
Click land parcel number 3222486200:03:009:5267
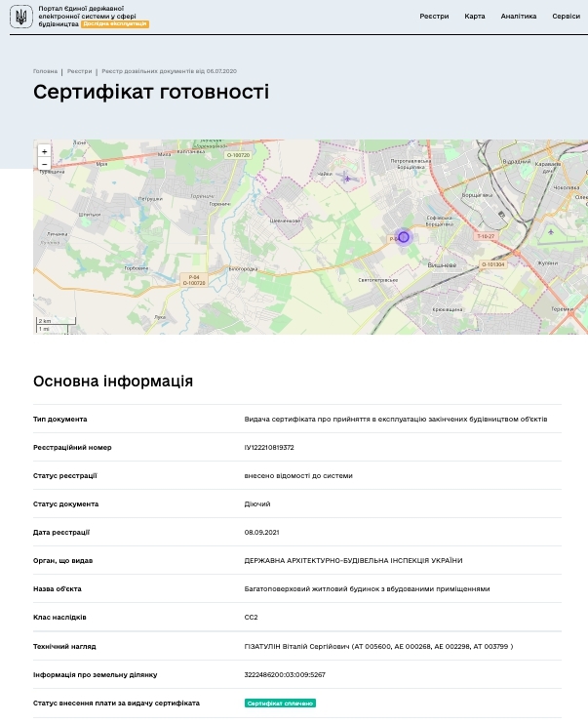pos(285,674)
